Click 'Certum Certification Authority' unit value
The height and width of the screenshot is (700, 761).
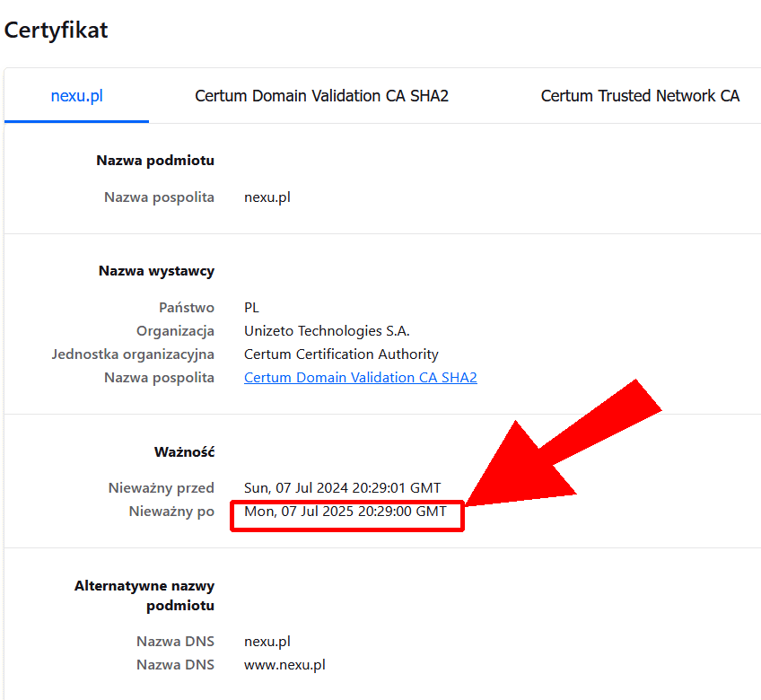[341, 354]
